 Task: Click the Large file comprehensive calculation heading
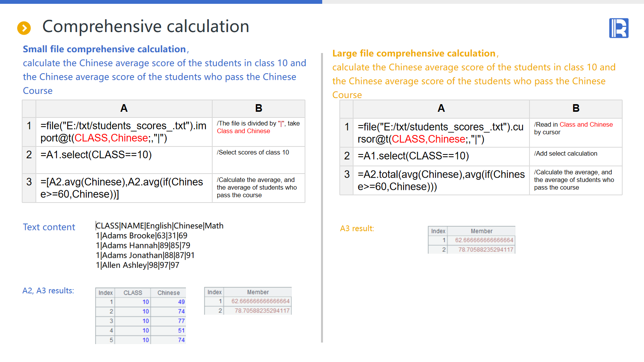click(x=414, y=53)
